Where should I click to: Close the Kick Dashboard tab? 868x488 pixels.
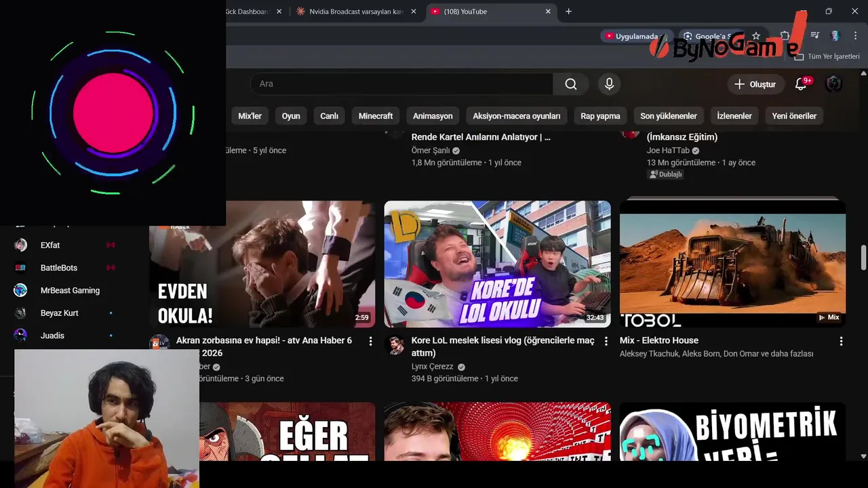click(279, 12)
